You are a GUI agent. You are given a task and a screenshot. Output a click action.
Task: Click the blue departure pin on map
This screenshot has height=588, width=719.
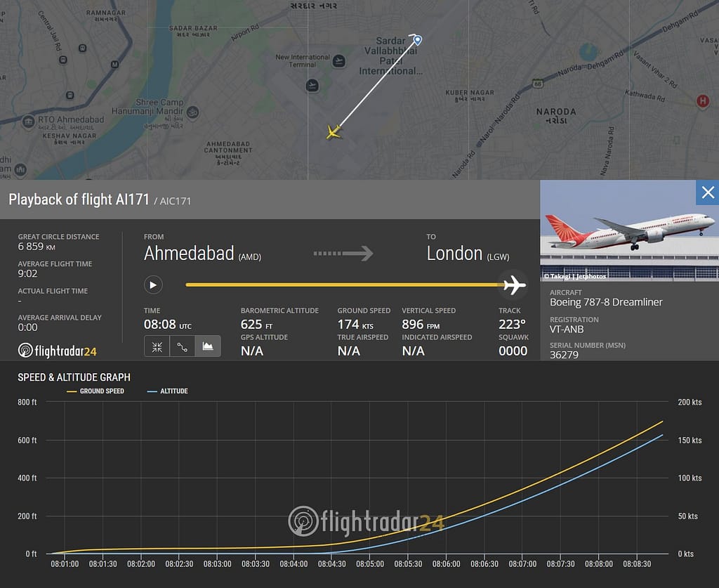click(417, 40)
